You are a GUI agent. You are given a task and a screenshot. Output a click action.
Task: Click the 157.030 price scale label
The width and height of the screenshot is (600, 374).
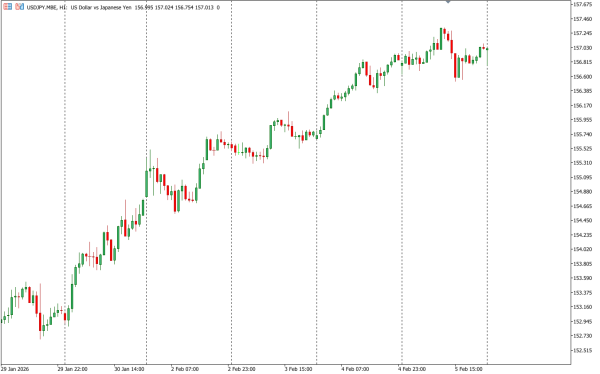point(582,48)
